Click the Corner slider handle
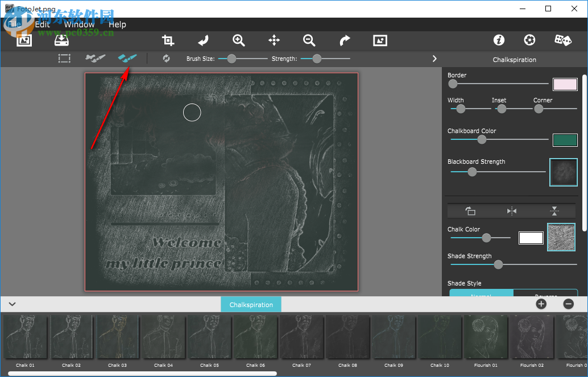 (539, 109)
